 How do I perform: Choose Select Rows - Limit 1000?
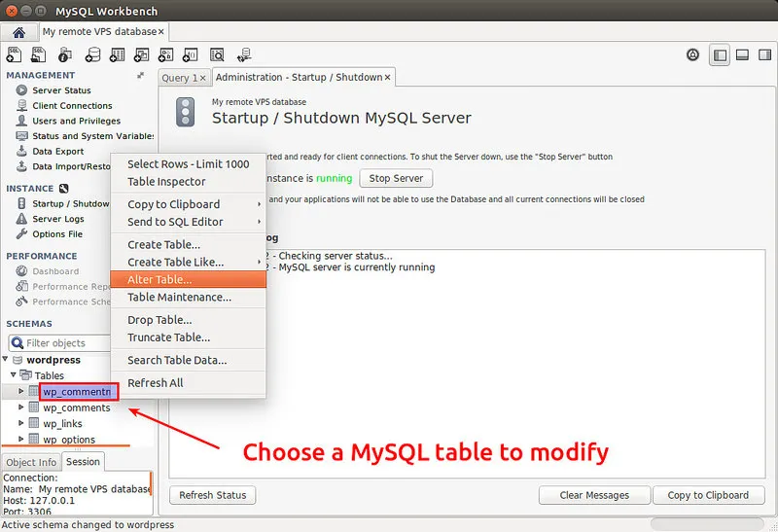188,164
